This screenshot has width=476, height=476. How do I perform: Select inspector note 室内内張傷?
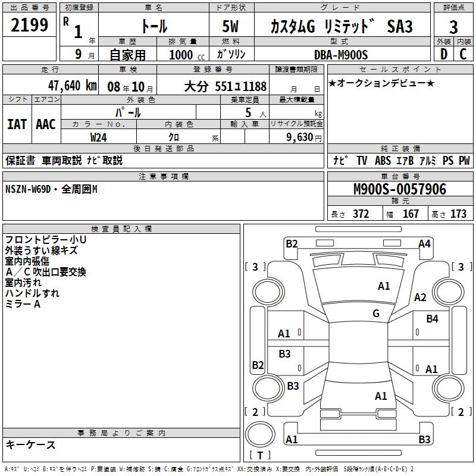27,261
